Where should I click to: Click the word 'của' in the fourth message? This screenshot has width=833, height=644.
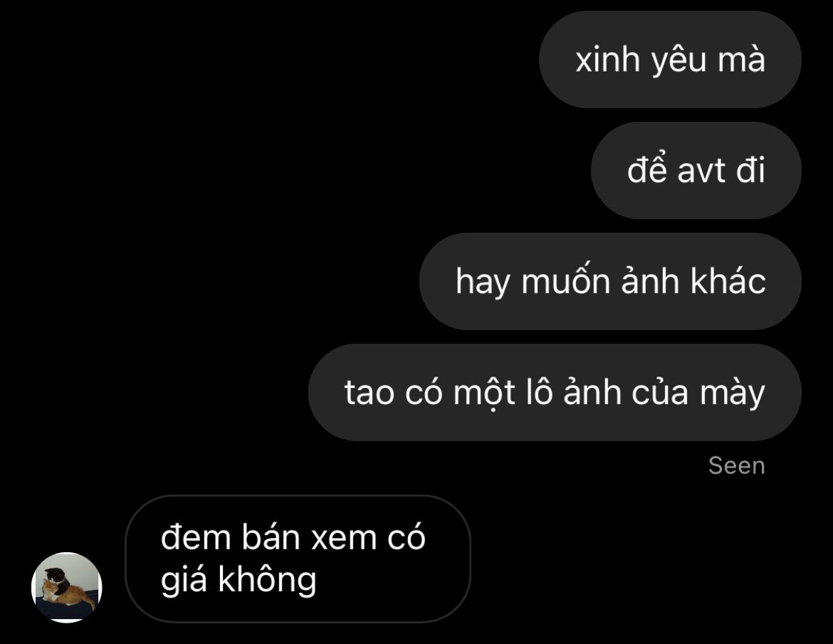(660, 391)
